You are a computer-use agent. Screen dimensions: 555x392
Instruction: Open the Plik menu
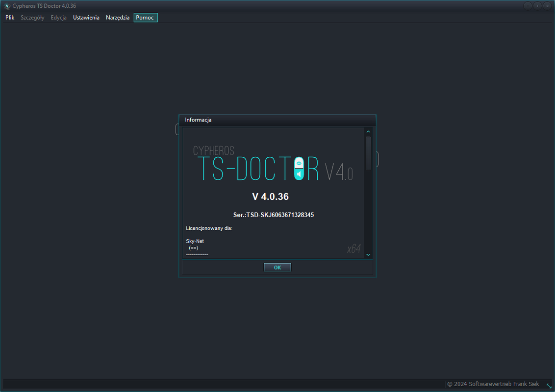point(10,17)
